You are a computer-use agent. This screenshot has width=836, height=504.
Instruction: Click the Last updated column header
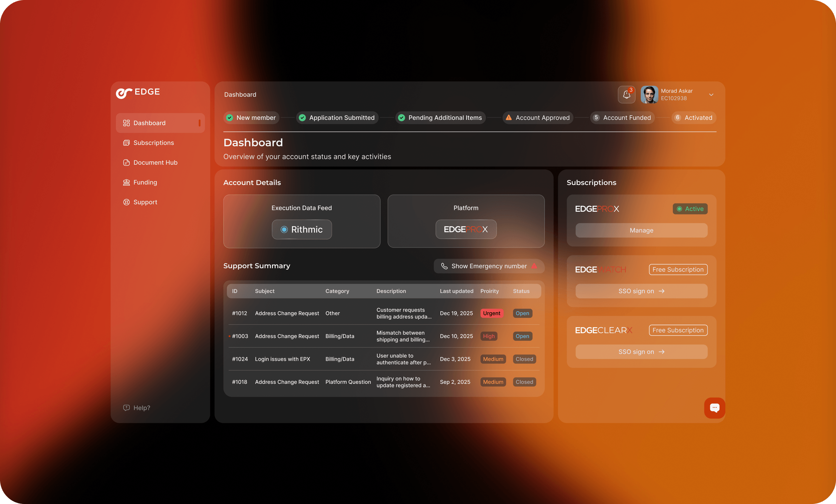pyautogui.click(x=457, y=291)
